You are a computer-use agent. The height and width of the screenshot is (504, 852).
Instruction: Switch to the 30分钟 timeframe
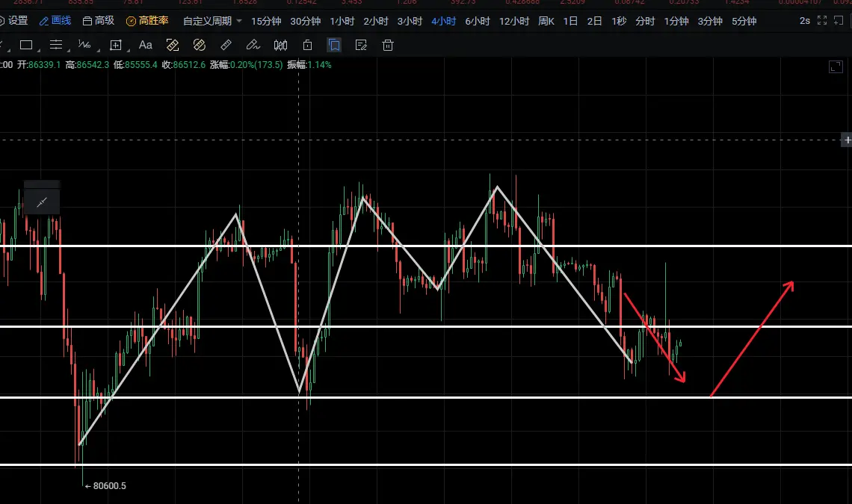click(x=306, y=21)
